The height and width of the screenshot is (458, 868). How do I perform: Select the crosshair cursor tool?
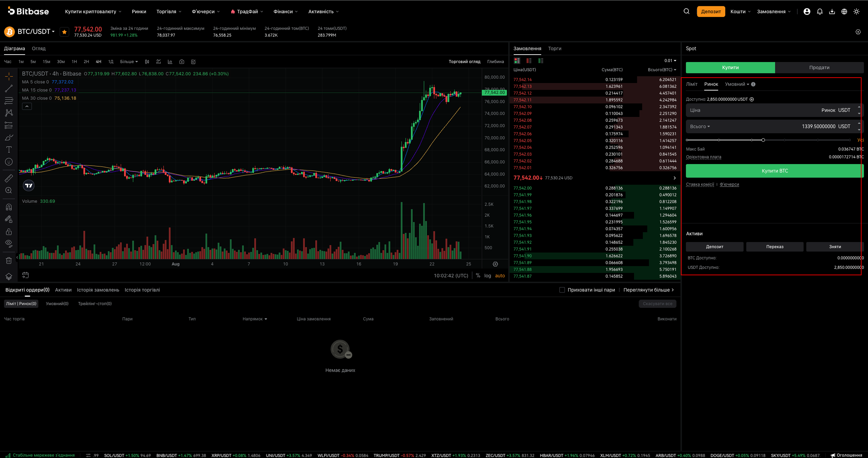(9, 76)
